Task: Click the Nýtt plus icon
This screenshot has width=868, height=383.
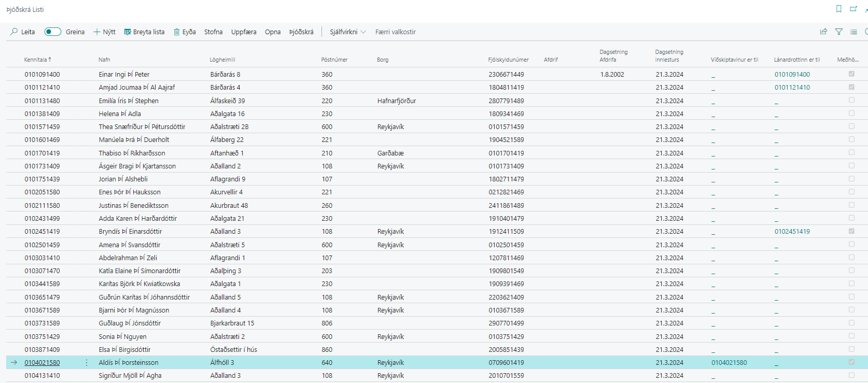Action: tap(97, 32)
